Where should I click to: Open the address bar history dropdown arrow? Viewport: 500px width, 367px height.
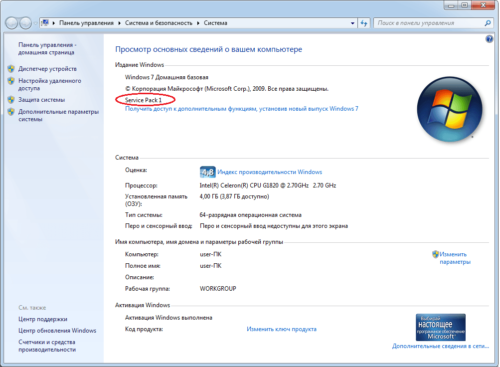(352, 23)
